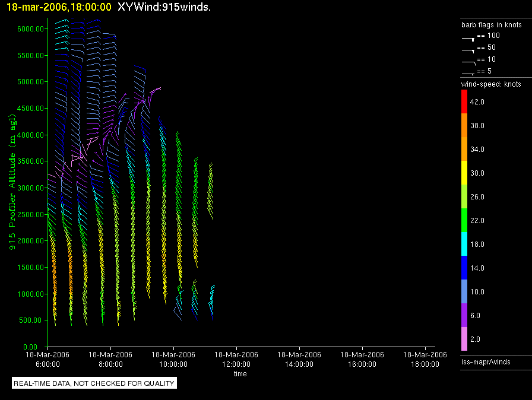This screenshot has width=532, height=400.
Task: Click the 6000.00 altitude tick label
Action: (30, 29)
